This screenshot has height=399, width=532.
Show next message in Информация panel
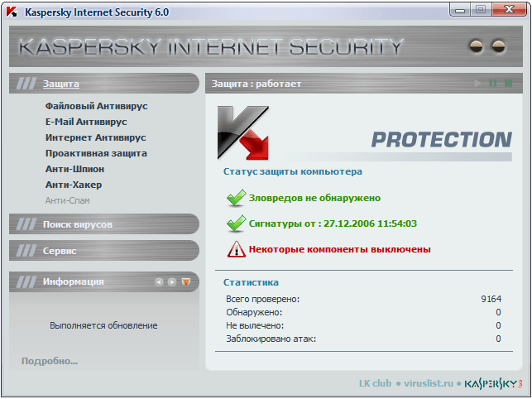[x=172, y=282]
